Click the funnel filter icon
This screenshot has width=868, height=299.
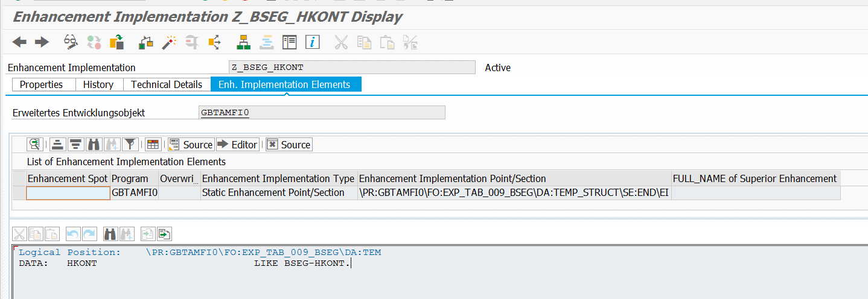tap(130, 145)
